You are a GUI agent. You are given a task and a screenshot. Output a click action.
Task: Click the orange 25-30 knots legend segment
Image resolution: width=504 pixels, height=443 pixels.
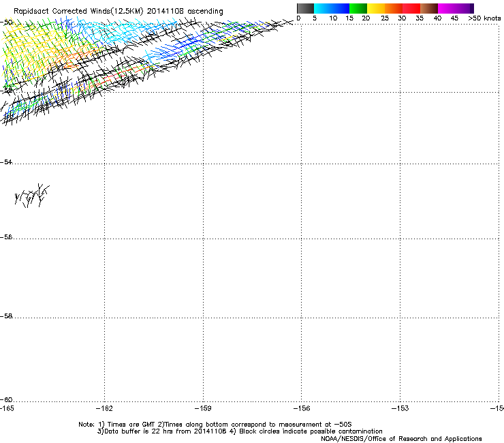[394, 8]
